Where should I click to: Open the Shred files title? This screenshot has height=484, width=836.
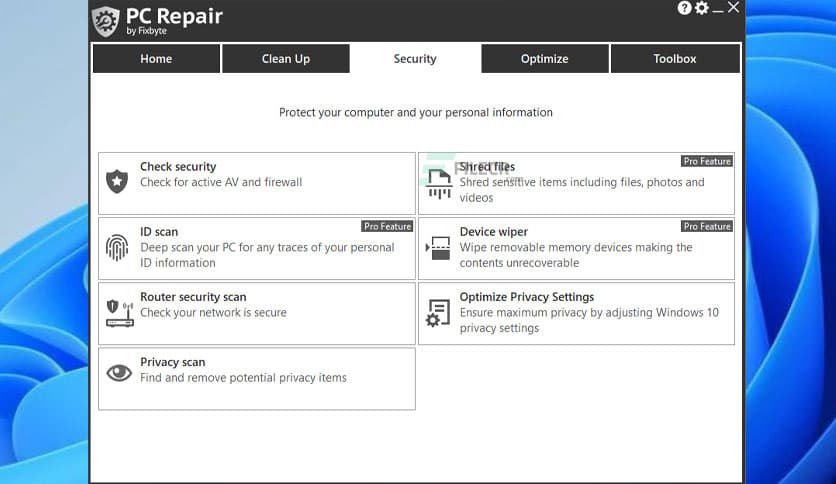point(487,167)
